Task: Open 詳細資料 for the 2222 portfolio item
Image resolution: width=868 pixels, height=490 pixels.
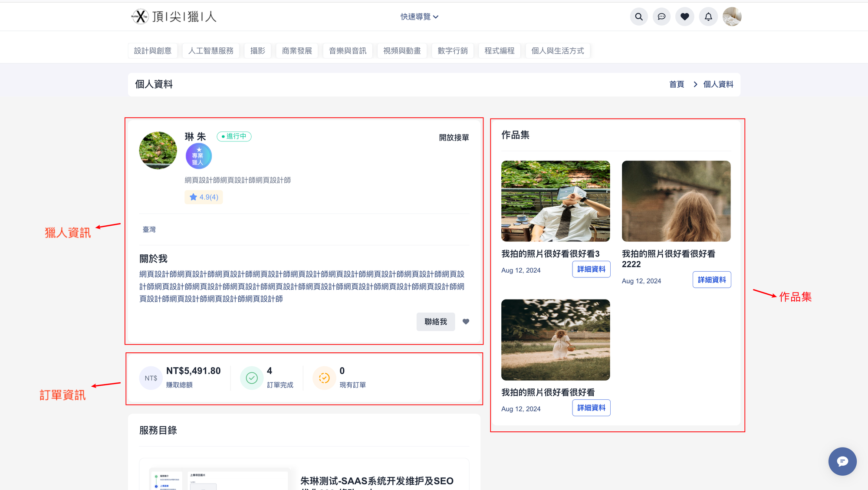Action: coord(711,280)
